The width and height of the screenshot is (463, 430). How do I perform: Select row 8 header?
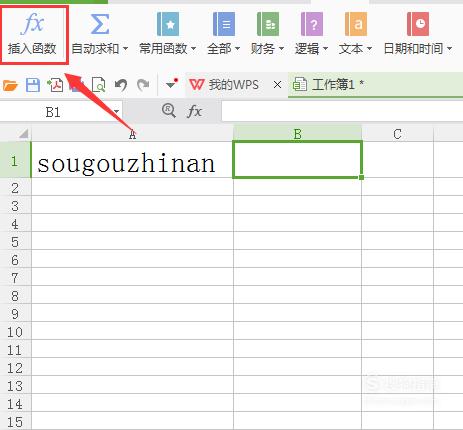pyautogui.click(x=15, y=296)
